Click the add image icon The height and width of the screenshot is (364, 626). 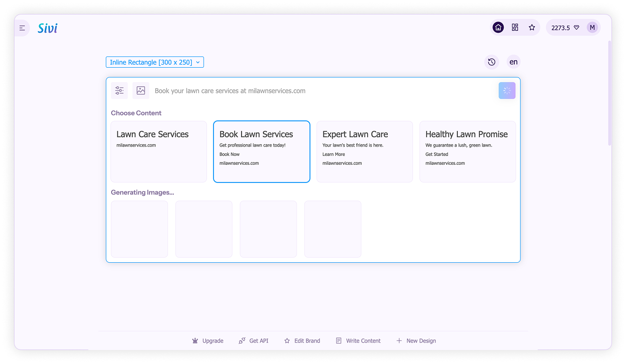[141, 91]
